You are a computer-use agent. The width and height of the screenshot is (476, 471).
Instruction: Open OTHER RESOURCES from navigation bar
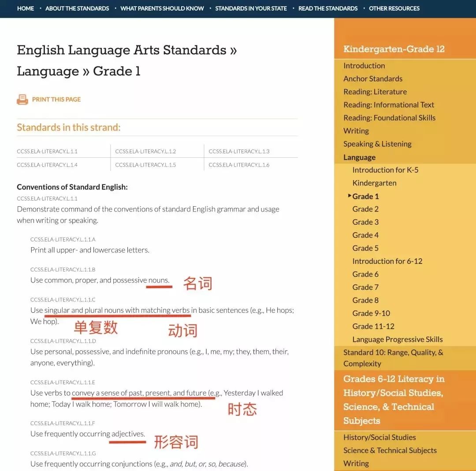(x=394, y=8)
